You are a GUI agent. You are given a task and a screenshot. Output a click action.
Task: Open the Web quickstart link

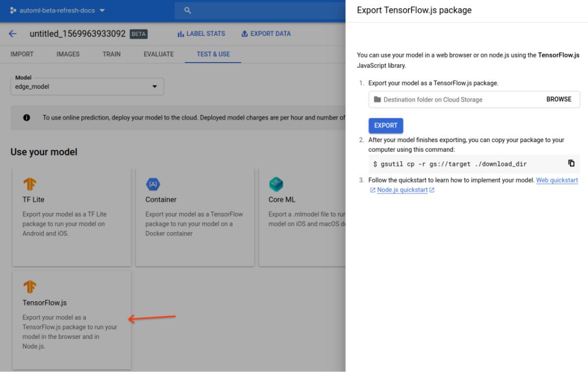557,180
